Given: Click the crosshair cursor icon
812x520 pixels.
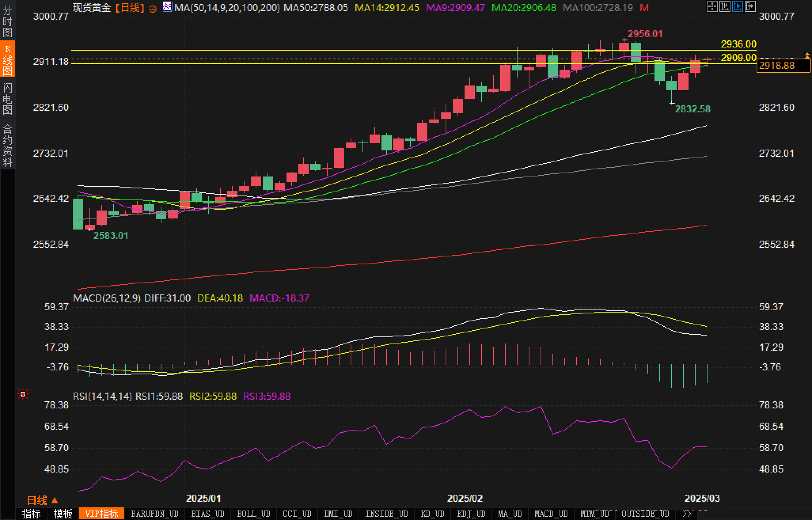Looking at the screenshot, I should [x=712, y=6].
